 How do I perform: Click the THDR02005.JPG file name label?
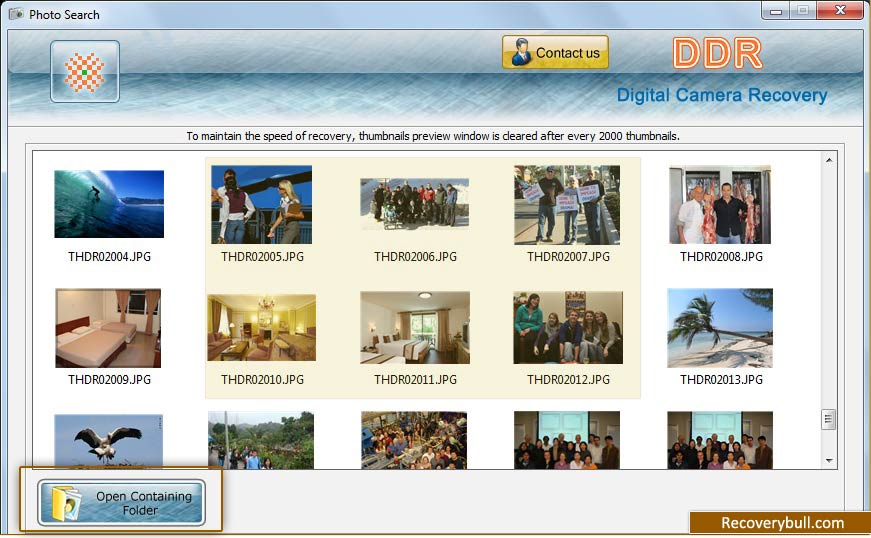click(x=262, y=257)
